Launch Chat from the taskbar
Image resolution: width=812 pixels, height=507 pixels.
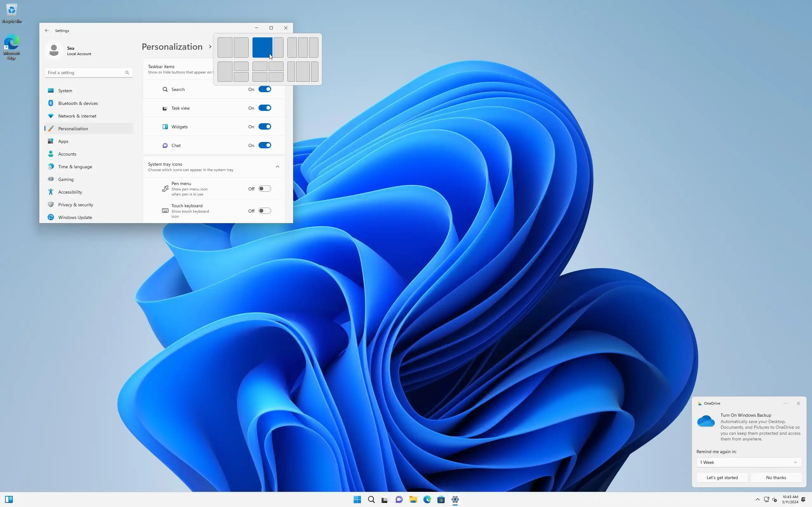click(x=399, y=499)
